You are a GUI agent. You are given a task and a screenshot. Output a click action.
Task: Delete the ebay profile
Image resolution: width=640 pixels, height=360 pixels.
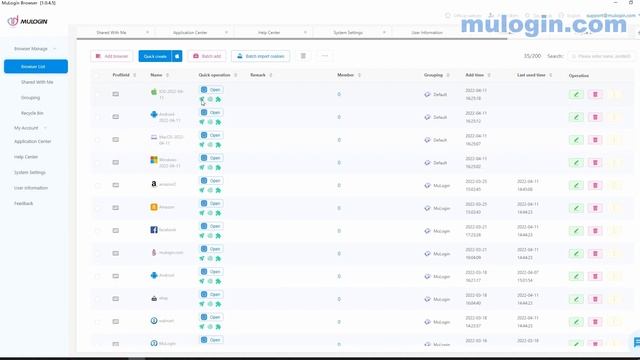pos(595,299)
